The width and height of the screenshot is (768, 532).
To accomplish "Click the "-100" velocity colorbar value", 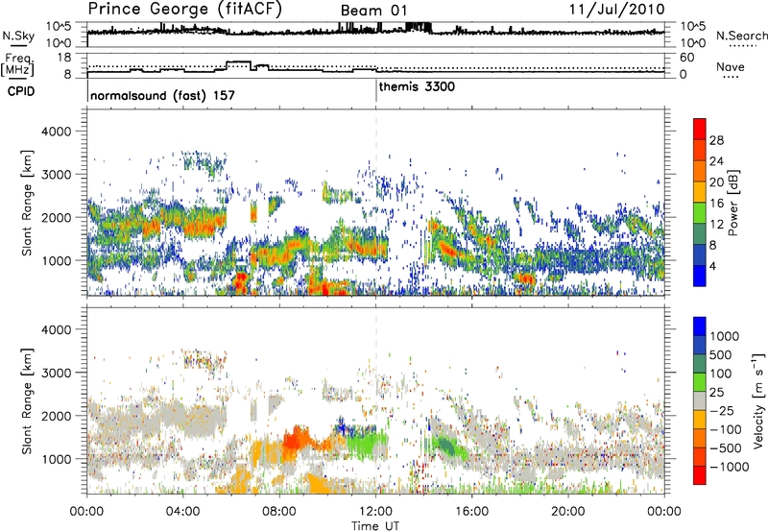I will 725,429.
